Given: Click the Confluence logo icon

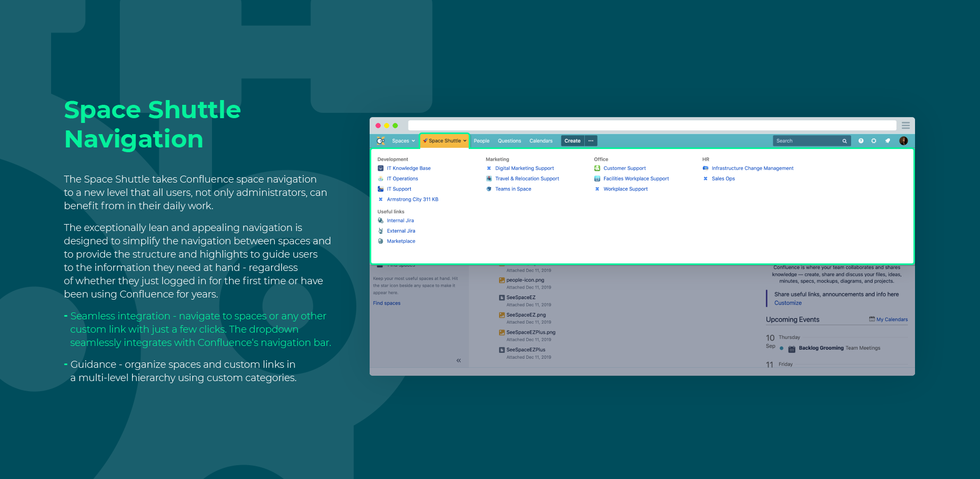Looking at the screenshot, I should [x=380, y=141].
